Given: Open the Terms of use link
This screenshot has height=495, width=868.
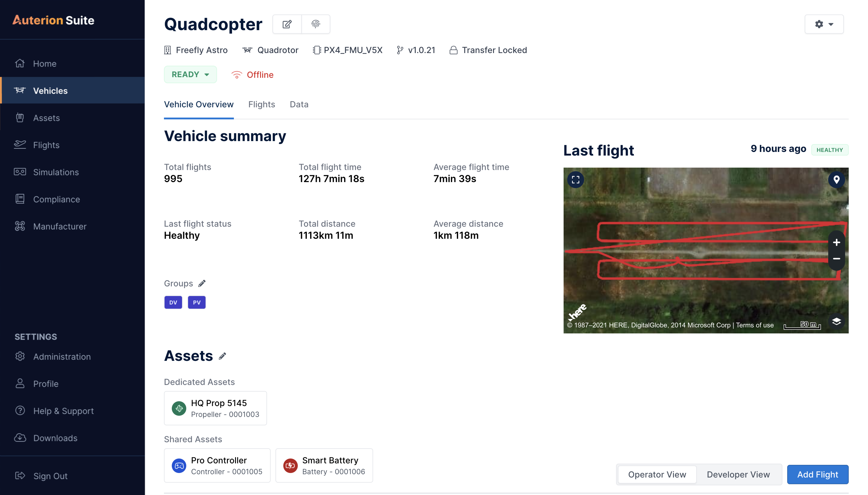Looking at the screenshot, I should [755, 325].
